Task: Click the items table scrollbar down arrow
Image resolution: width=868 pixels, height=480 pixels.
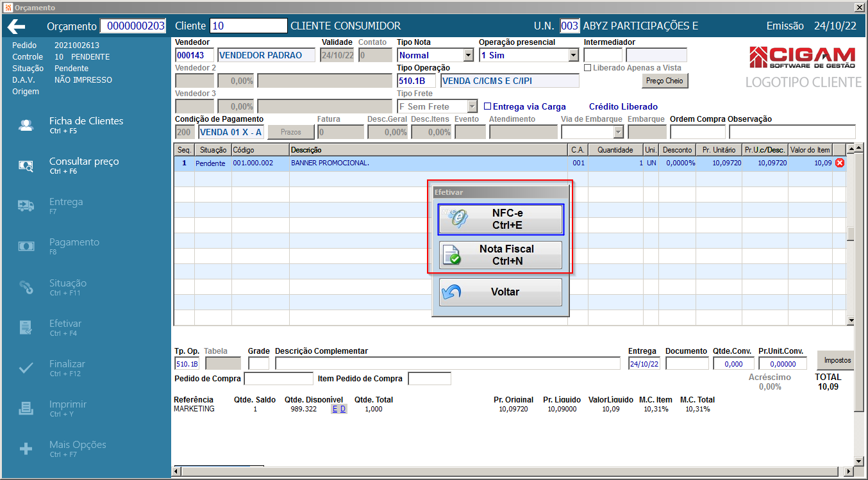Action: 851,320
